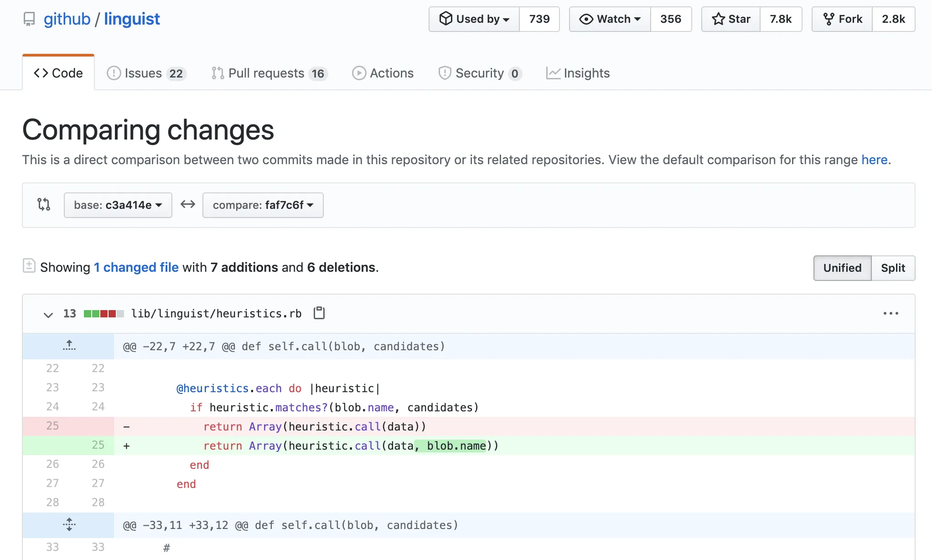Open the 1 changed file link

136,267
